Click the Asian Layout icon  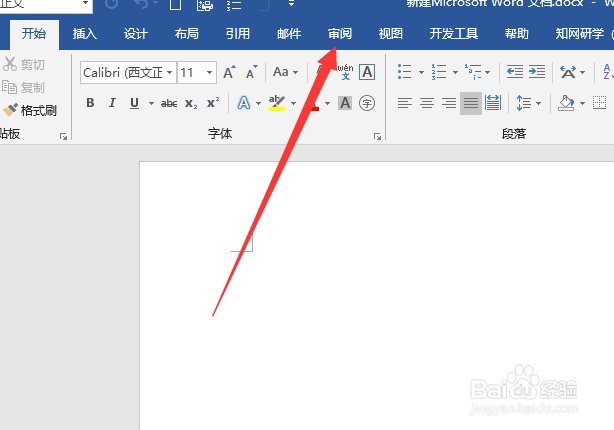tap(568, 72)
